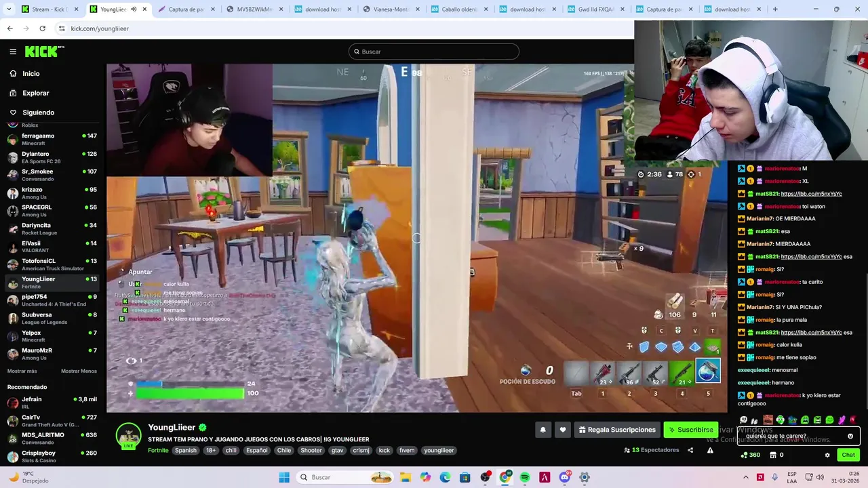Image resolution: width=868 pixels, height=488 pixels.
Task: Expand the list with Mostrar más
Action: (x=22, y=371)
